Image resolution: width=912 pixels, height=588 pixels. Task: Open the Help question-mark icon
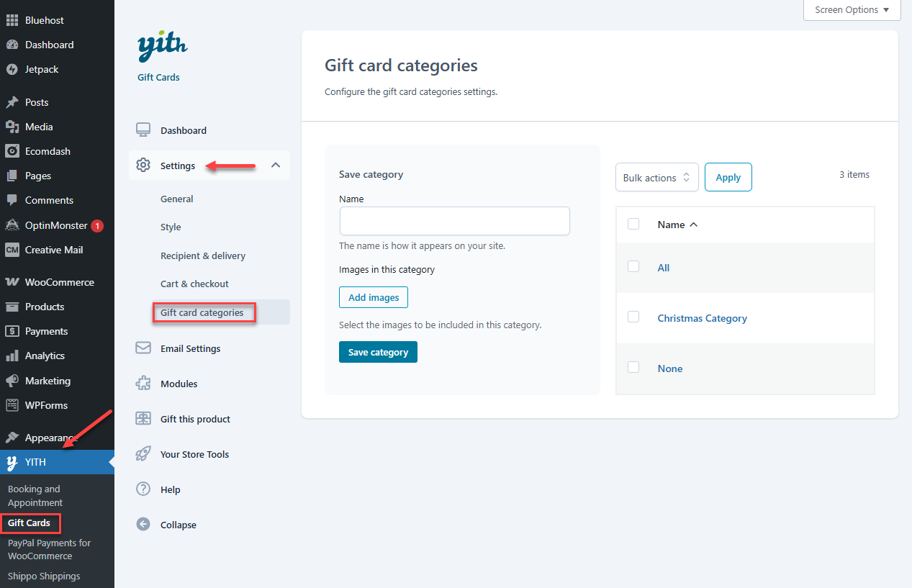(x=143, y=489)
